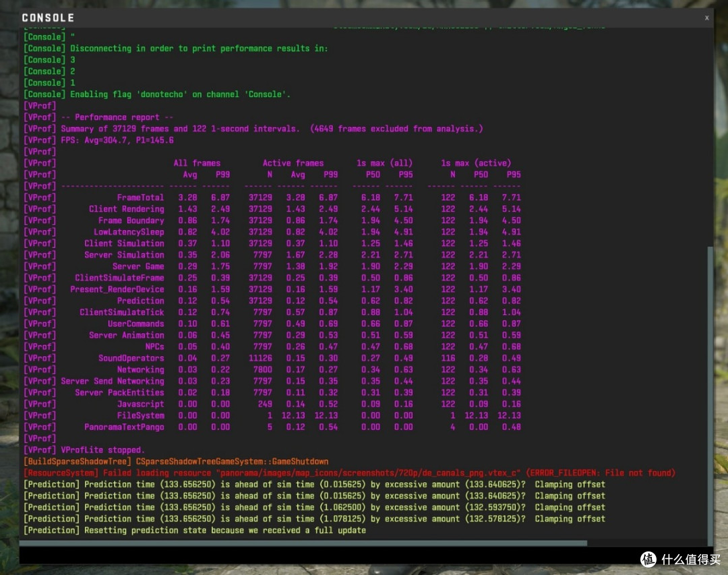Click SoundOperators Active N value 11126
Viewport: 728px width, 575px height.
tap(260, 358)
